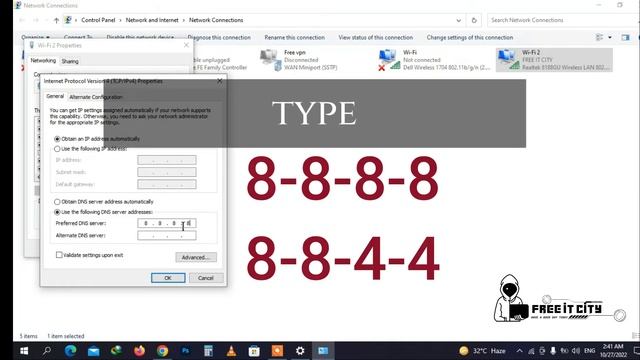Screen dimensions: 640x360
Task: Switch ENG input language indicator
Action: tap(589, 351)
